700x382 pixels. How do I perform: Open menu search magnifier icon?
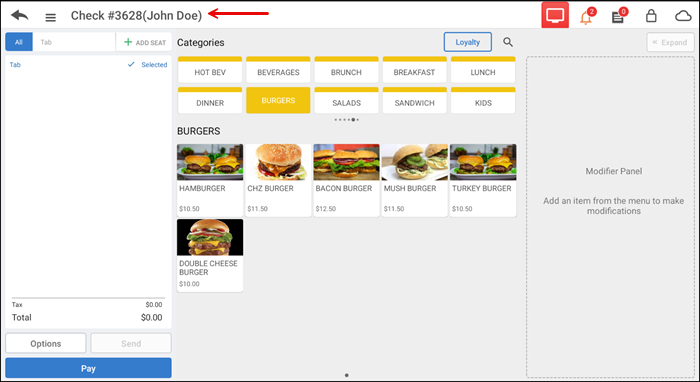[508, 42]
